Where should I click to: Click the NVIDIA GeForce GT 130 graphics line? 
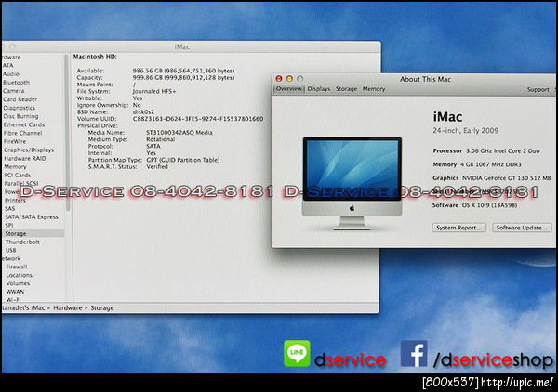click(x=492, y=178)
